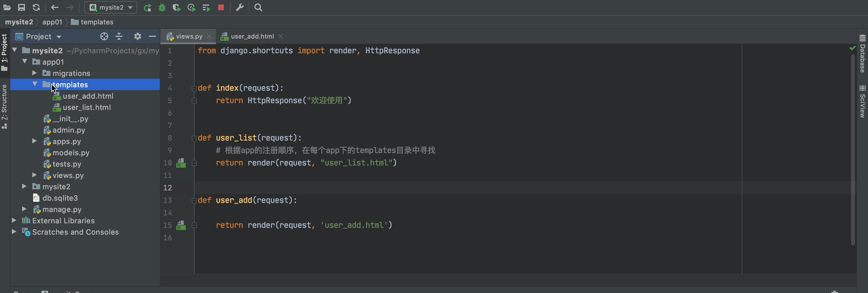Close the views.py editor tab

(x=209, y=37)
